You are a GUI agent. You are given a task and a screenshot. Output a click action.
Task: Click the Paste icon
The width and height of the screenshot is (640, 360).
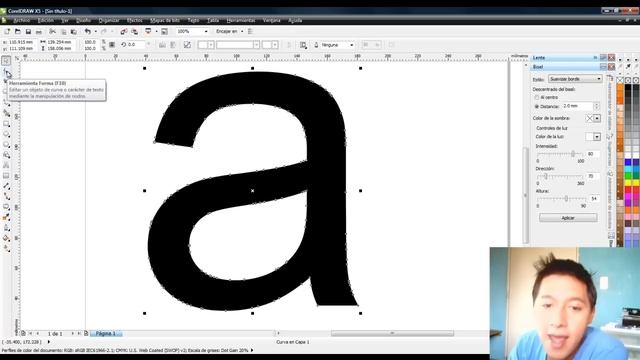tap(74, 31)
